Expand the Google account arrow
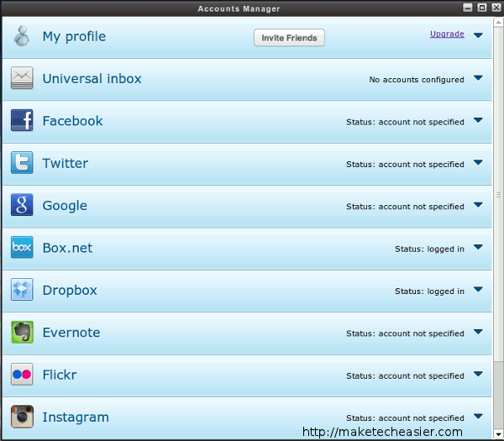 tap(478, 205)
